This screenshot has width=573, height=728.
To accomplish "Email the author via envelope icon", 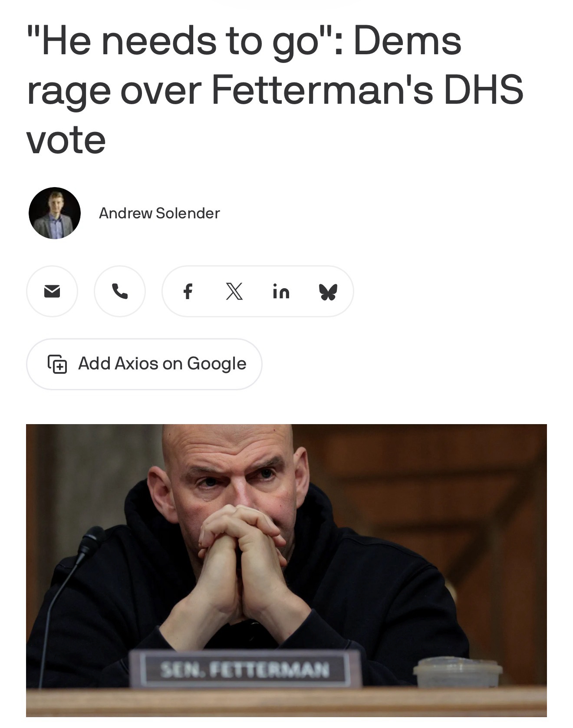I will tap(52, 291).
